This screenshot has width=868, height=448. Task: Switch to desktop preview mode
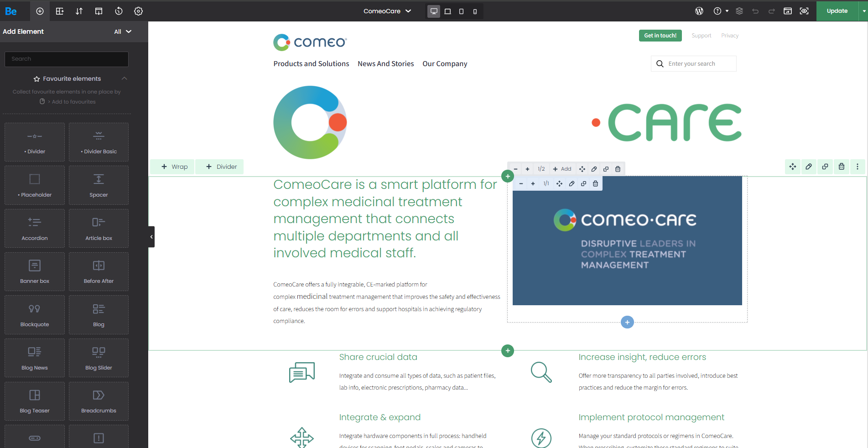(434, 11)
